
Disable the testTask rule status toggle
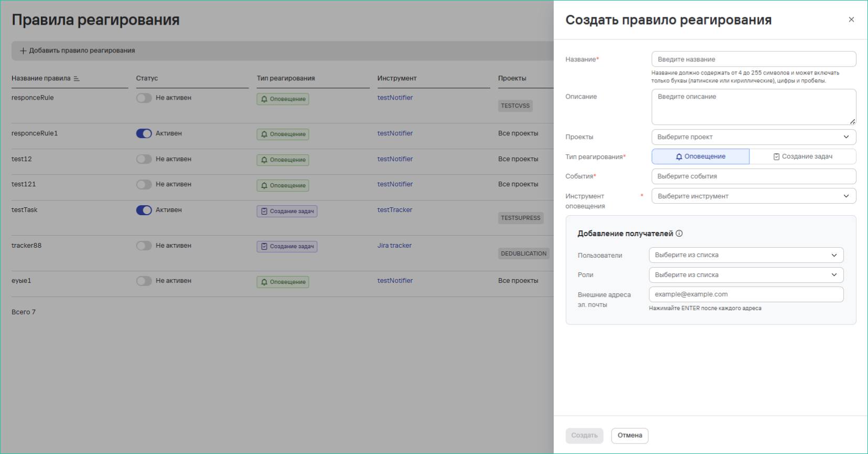pos(144,210)
